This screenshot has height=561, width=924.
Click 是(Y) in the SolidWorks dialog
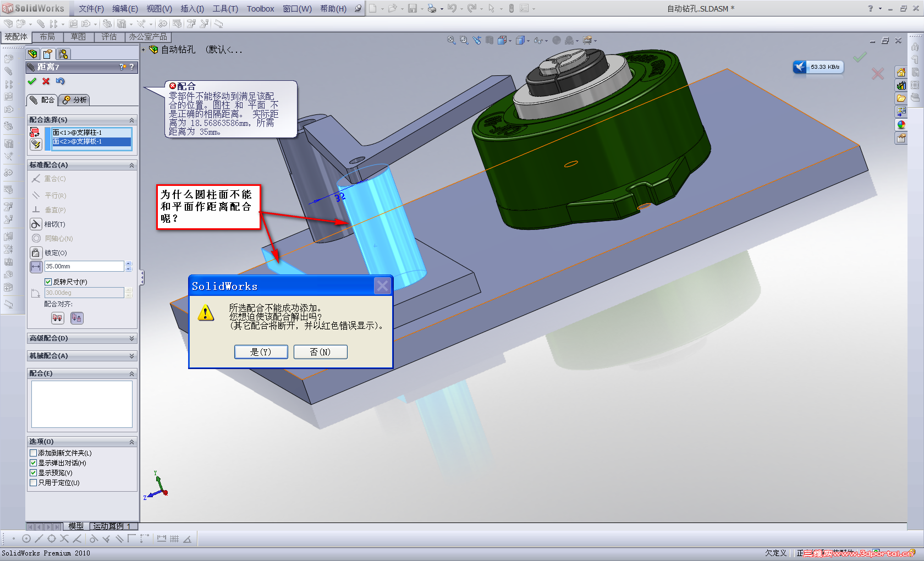point(261,352)
